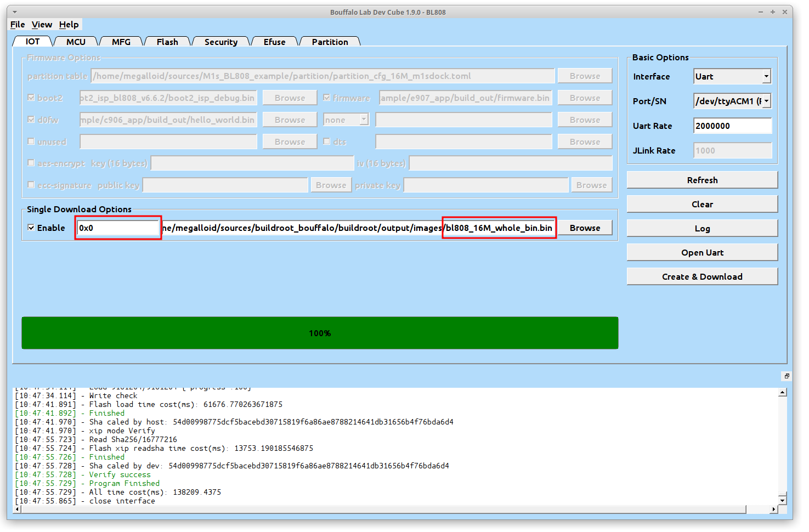Toggle the boot2 checkbox
Image resolution: width=809 pixels, height=532 pixels.
click(31, 98)
